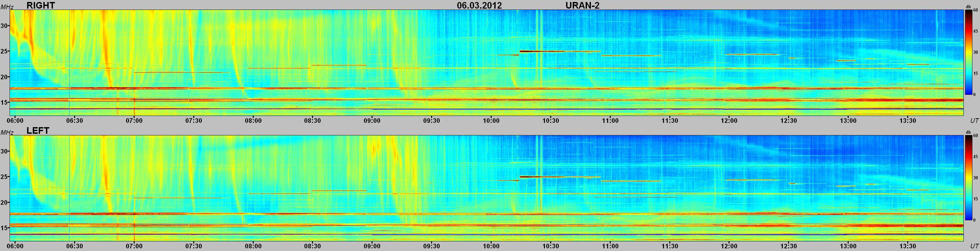Viewport: 980px width, 251px height.
Task: Click 13:00 tick on RIGHT panel time axis
Action: pyautogui.click(x=848, y=120)
